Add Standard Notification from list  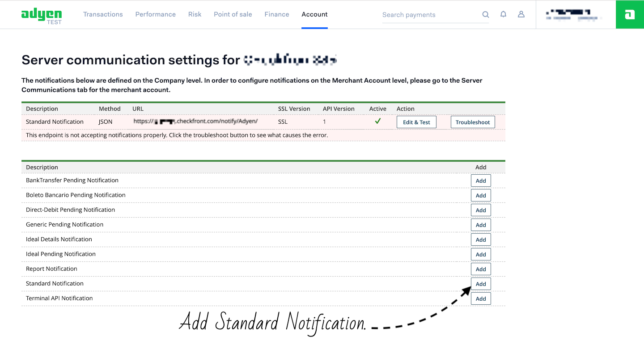click(481, 284)
